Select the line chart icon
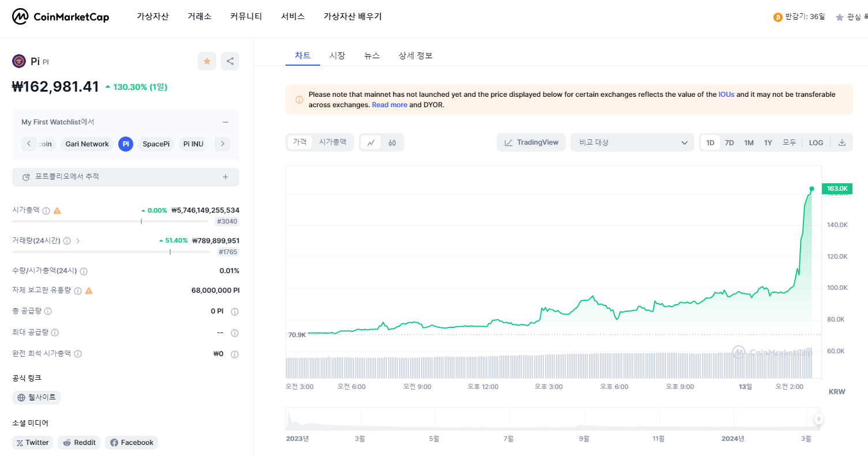Image resolution: width=868 pixels, height=457 pixels. 371,142
